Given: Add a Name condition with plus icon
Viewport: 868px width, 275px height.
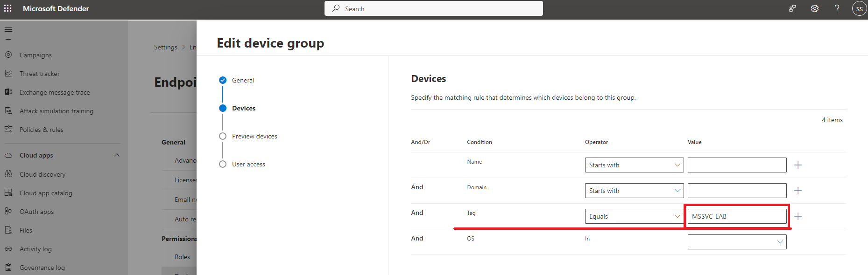Looking at the screenshot, I should coord(798,165).
